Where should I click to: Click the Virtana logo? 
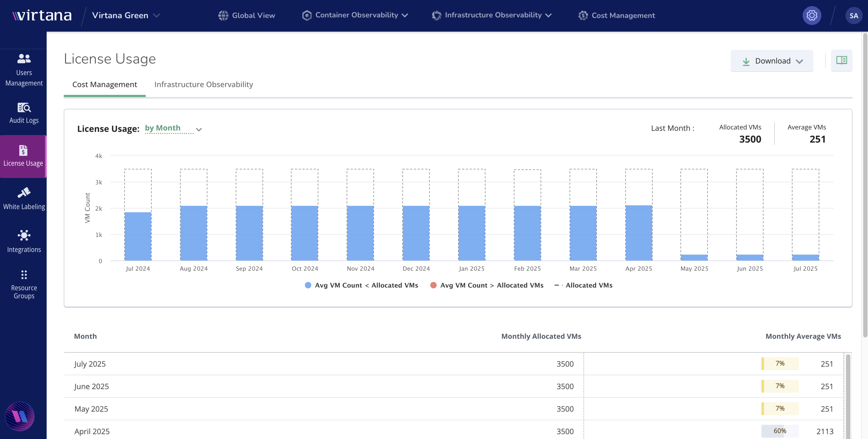coord(42,16)
